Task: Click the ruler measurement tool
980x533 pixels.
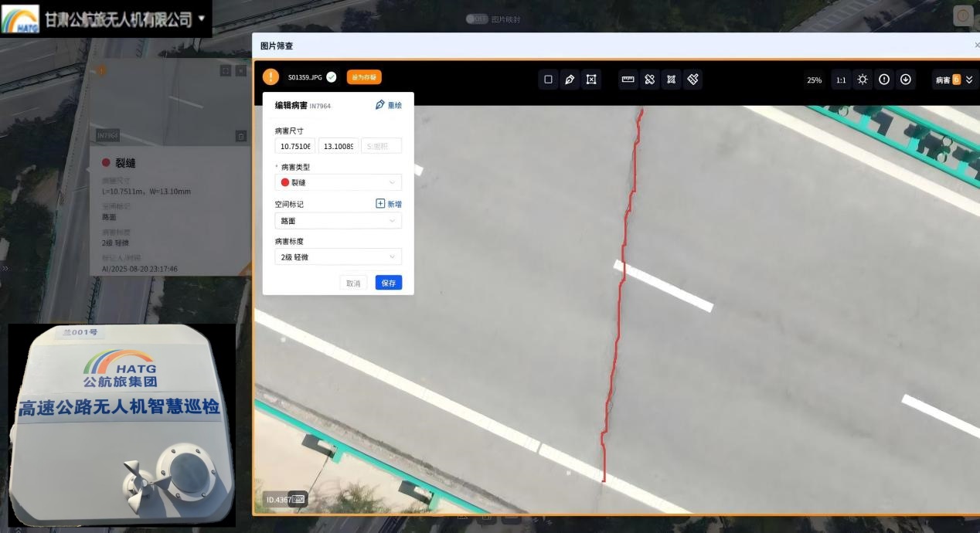Action: click(628, 80)
